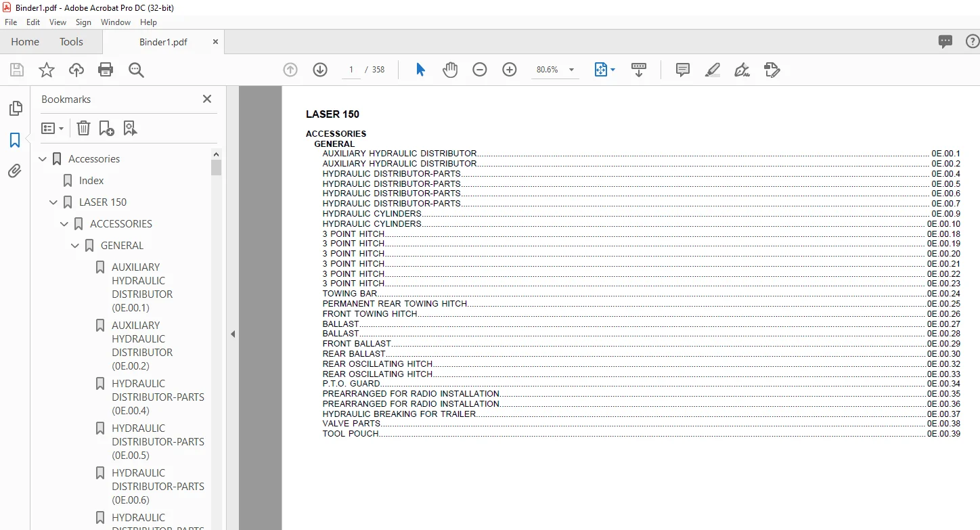Print the document
The width and height of the screenshot is (980, 530).
pyautogui.click(x=106, y=70)
